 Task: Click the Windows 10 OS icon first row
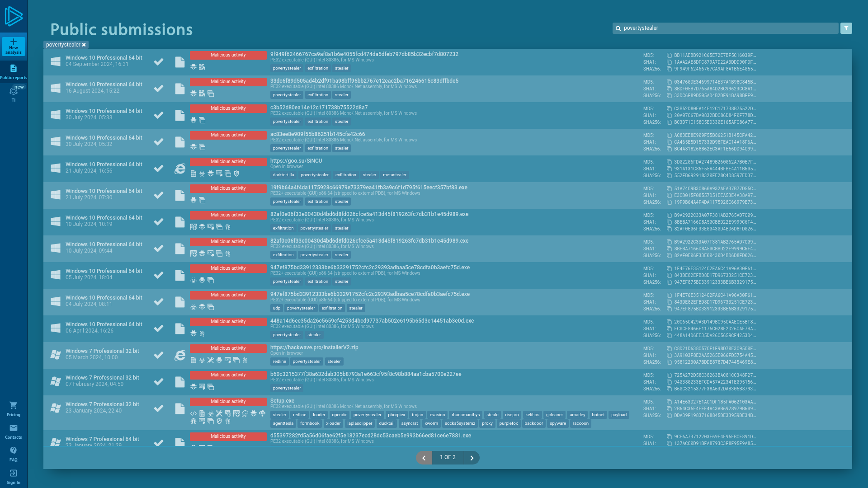[x=56, y=61]
